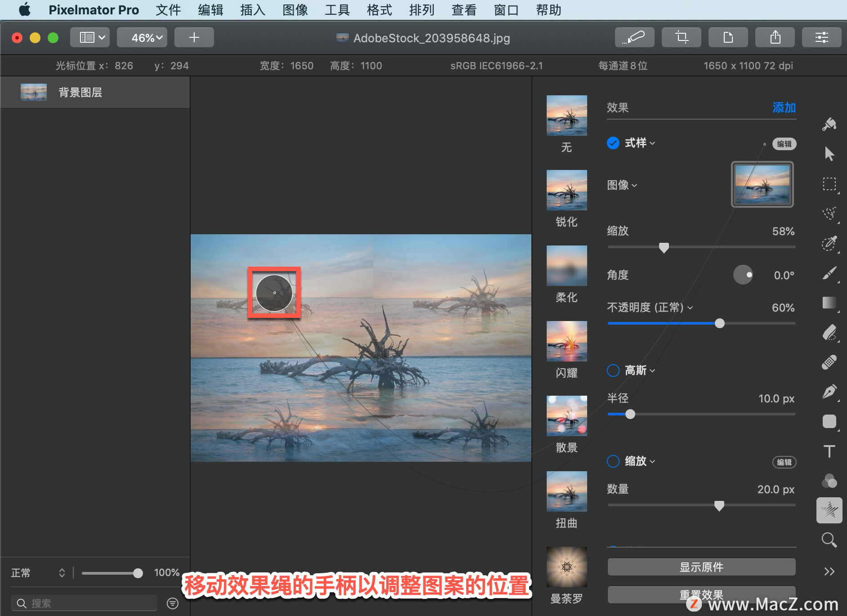Choose the 闪耀 effect preset
Viewport: 847px width, 616px height.
tap(566, 349)
